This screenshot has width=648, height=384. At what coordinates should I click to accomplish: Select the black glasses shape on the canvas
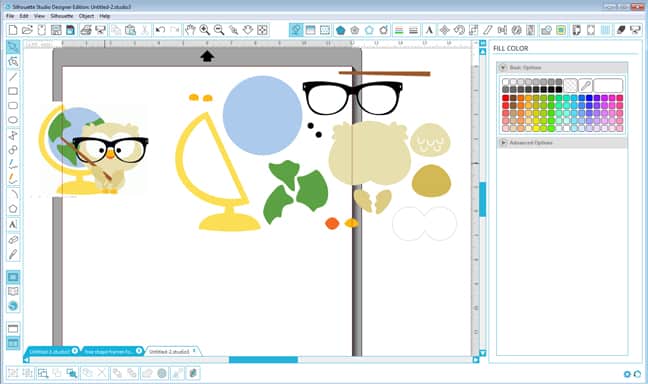click(x=353, y=98)
